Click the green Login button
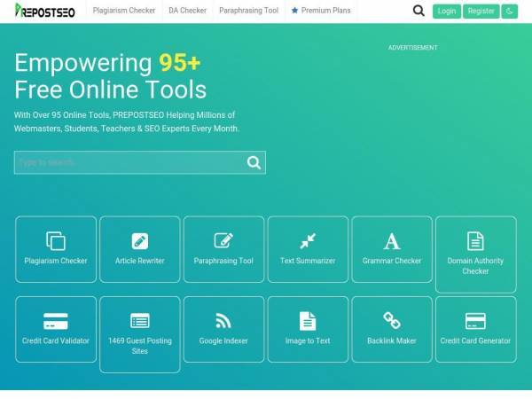532x399 pixels. point(447,12)
